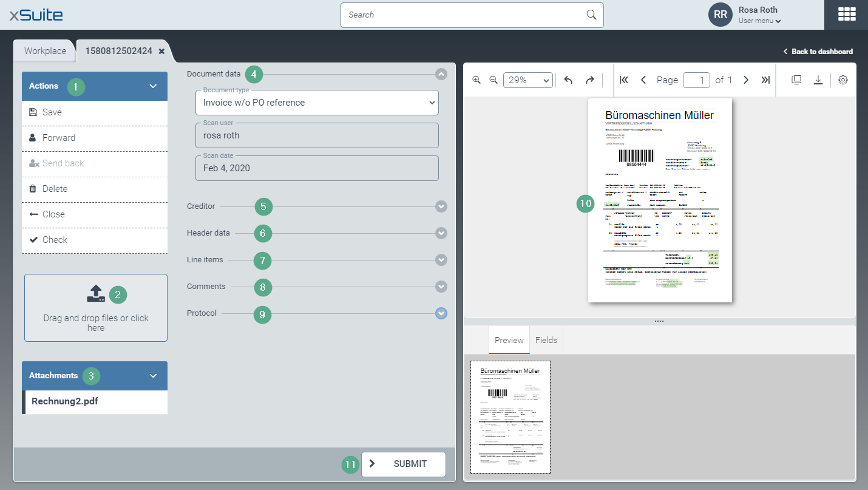
Task: Expand the Creditor section
Action: click(x=441, y=206)
